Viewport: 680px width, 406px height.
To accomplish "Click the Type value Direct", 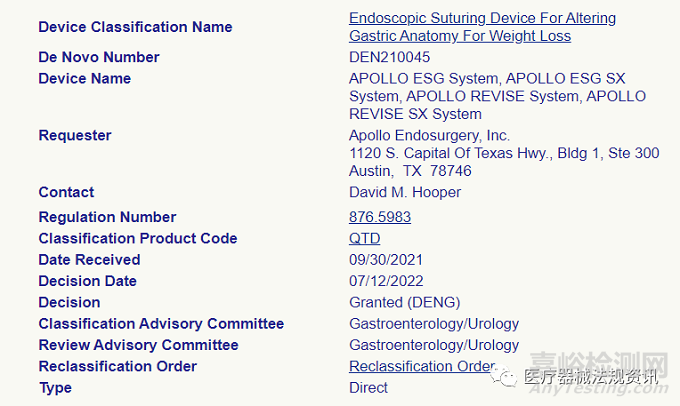I will [368, 387].
